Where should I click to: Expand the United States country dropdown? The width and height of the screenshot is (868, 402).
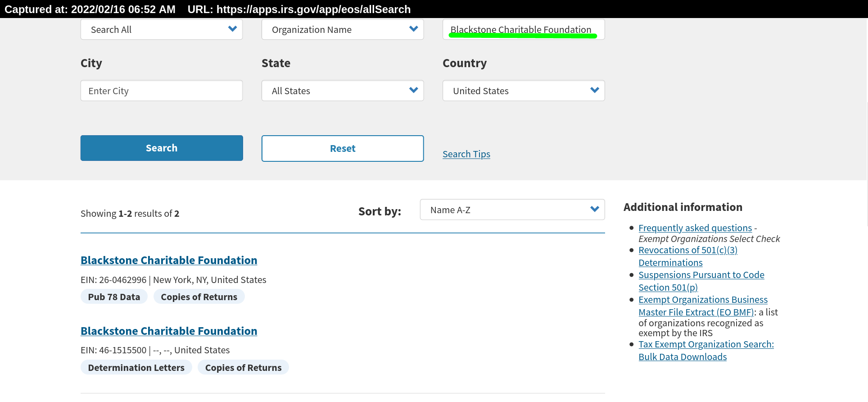[x=524, y=91]
